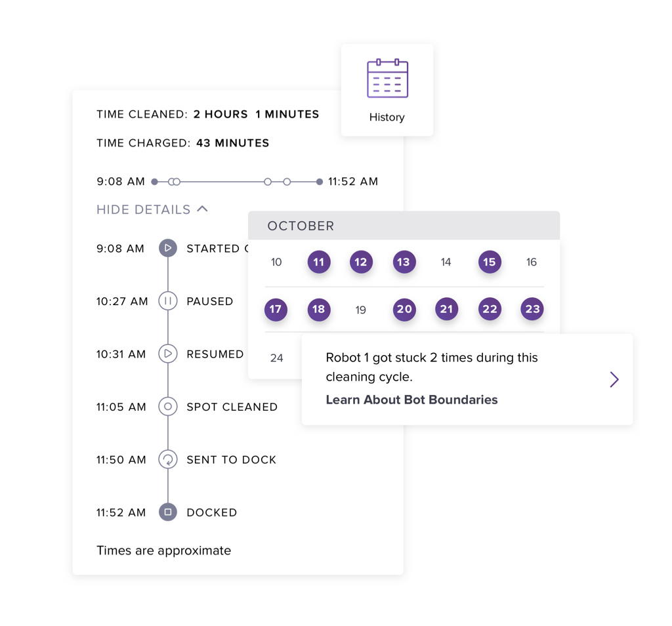
Task: Open the Learn About Bot Boundaries link
Action: (411, 400)
